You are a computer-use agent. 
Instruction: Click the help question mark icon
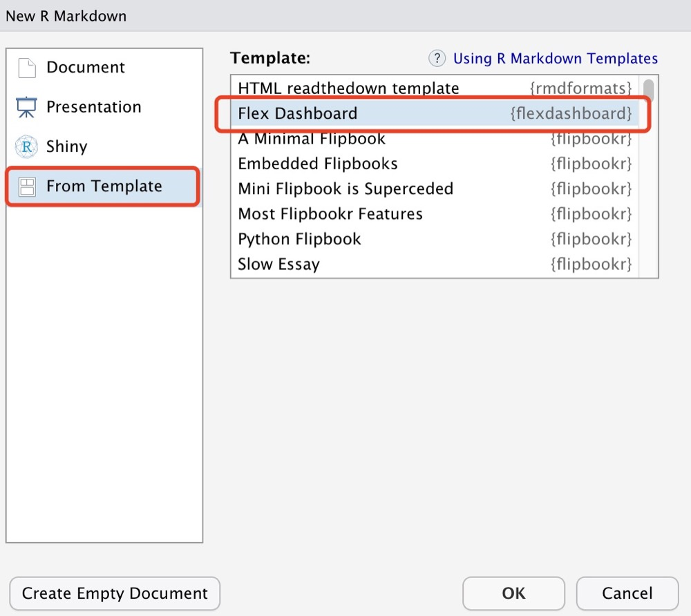click(x=437, y=59)
